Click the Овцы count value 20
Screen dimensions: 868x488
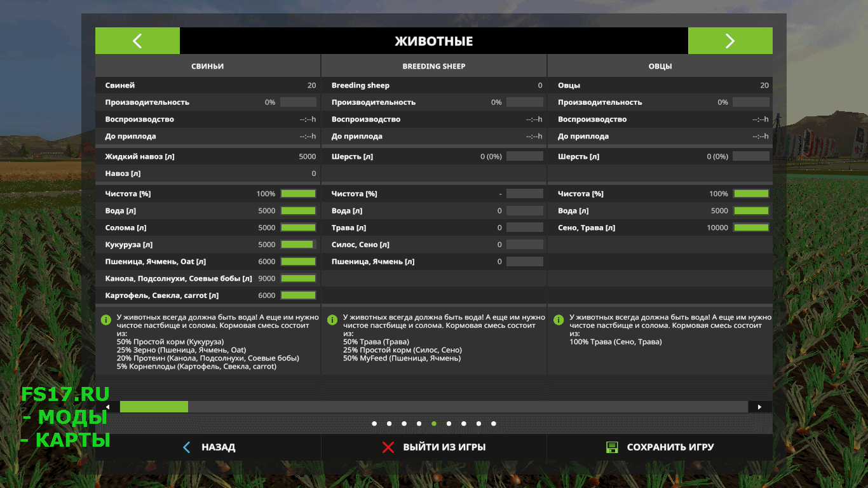click(x=764, y=85)
